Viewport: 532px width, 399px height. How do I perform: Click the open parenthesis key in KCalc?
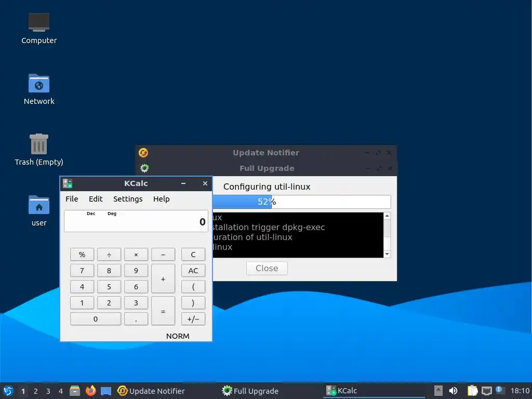click(193, 287)
